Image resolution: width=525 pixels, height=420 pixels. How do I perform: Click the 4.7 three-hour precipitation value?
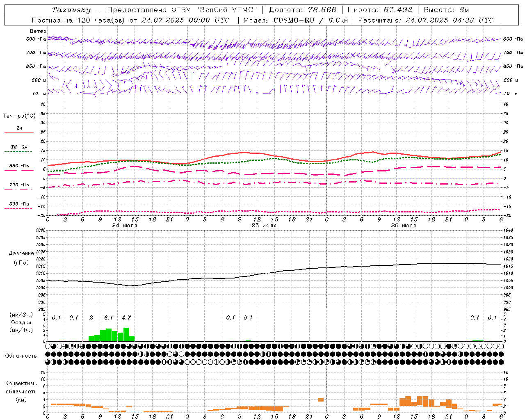(x=126, y=318)
